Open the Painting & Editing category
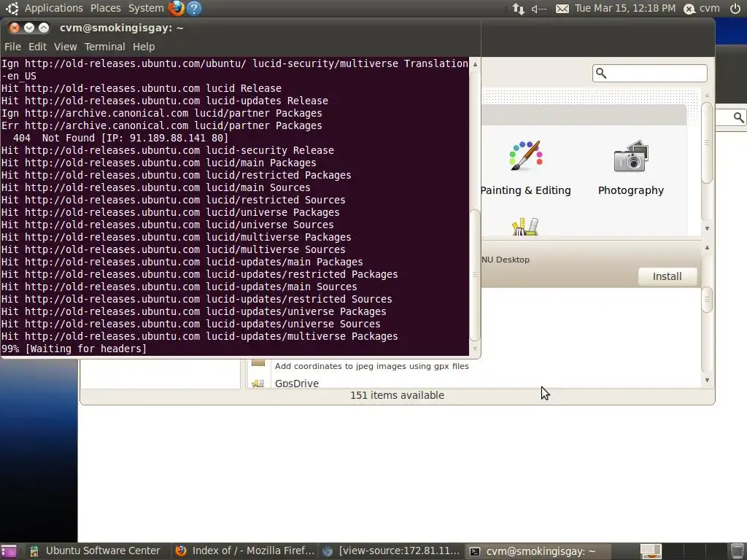The image size is (747, 560). [525, 168]
